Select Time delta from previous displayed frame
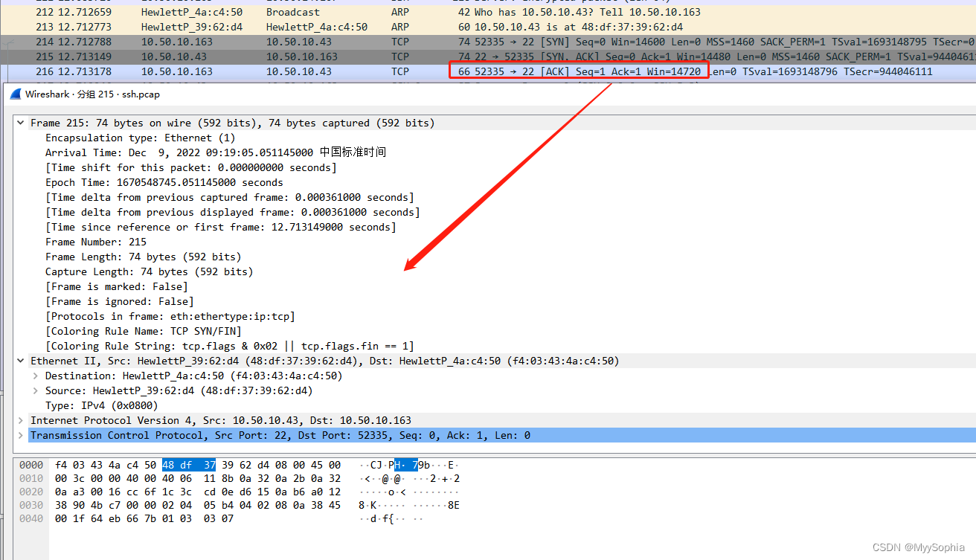The height and width of the screenshot is (560, 976). [x=233, y=212]
